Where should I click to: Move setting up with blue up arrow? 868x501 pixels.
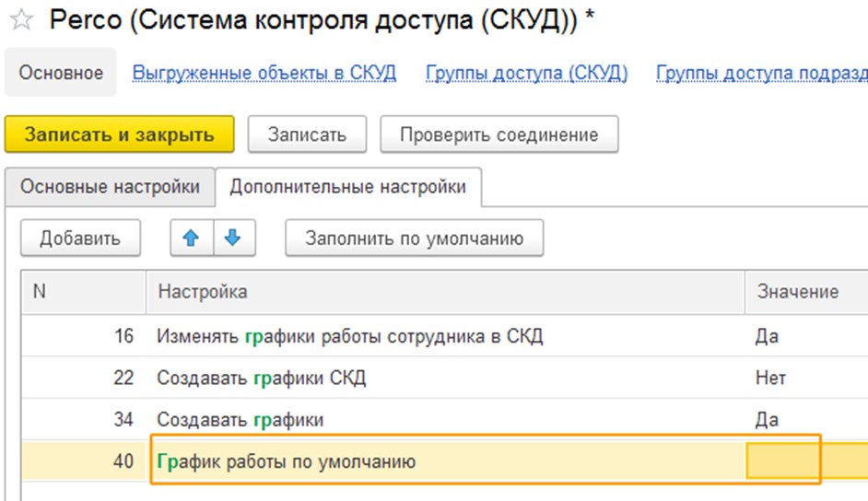click(191, 239)
